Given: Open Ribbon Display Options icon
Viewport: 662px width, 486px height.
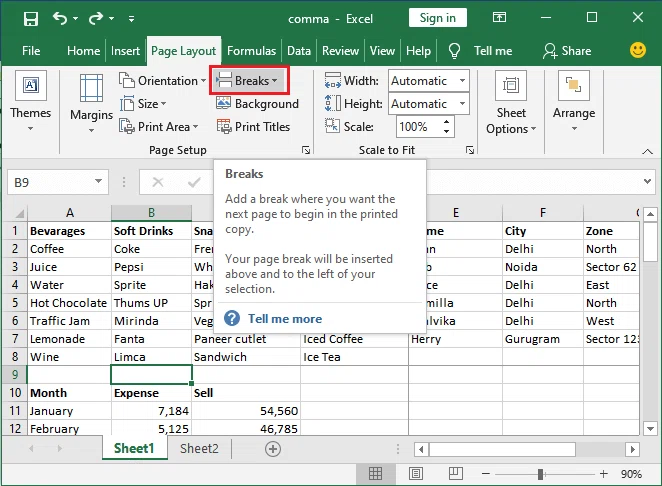Looking at the screenshot, I should point(499,17).
